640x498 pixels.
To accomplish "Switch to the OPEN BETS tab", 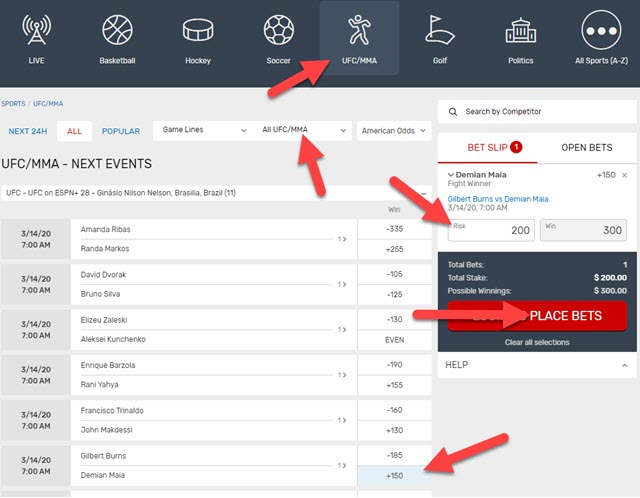I will coord(587,147).
